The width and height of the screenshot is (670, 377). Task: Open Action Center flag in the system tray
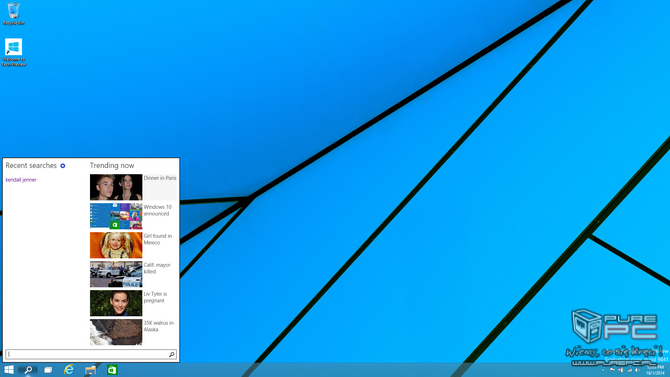[612, 370]
